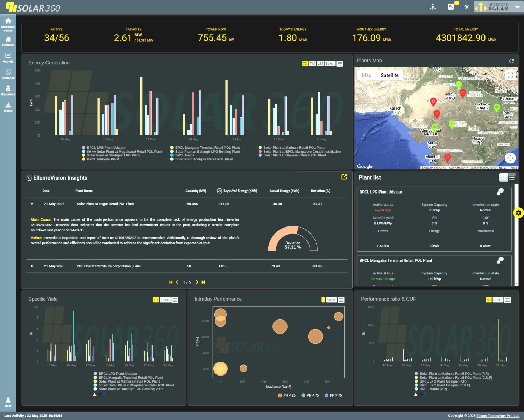Open Intraday Performance chart hamburger menu

pyautogui.click(x=341, y=300)
